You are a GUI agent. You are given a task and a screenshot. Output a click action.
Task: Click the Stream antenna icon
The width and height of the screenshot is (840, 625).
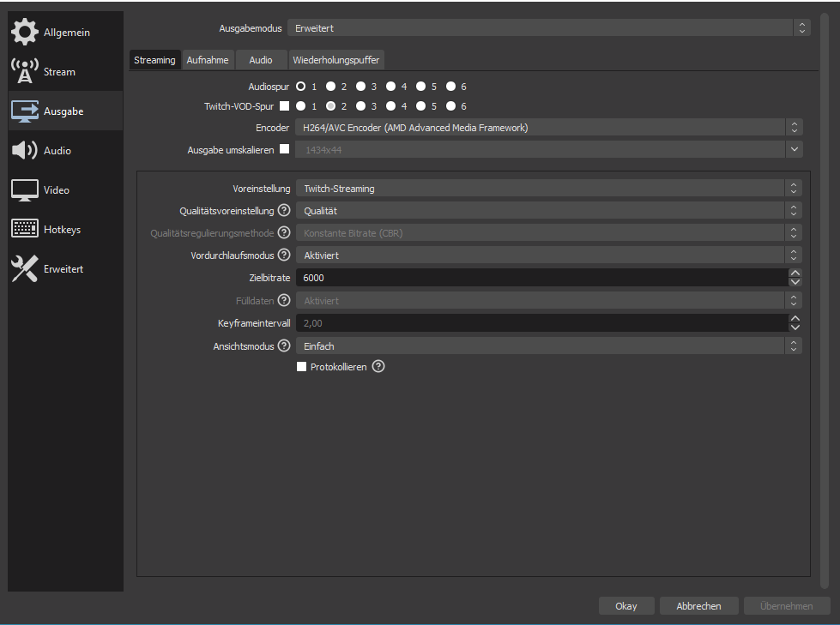[24, 72]
